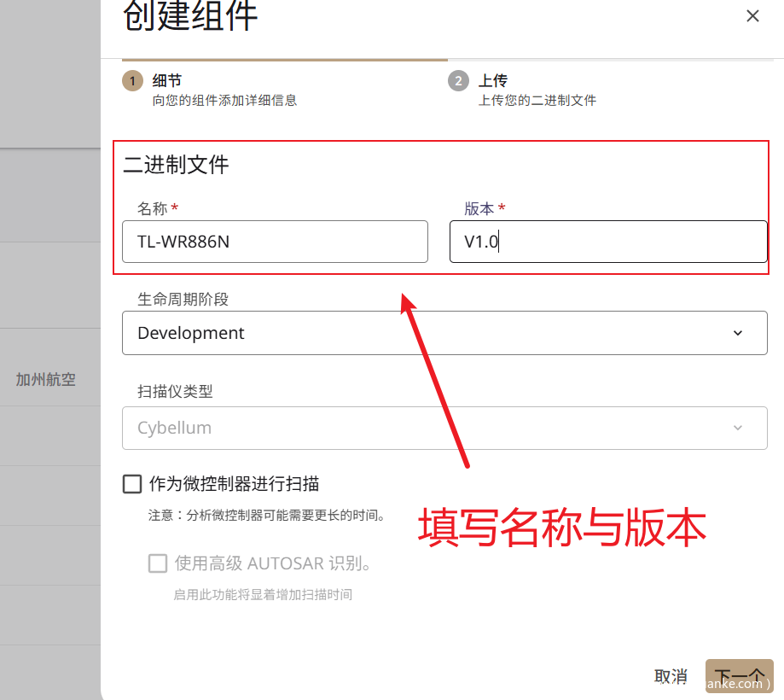
Task: Switch to the 细节 step tab
Action: (x=167, y=81)
